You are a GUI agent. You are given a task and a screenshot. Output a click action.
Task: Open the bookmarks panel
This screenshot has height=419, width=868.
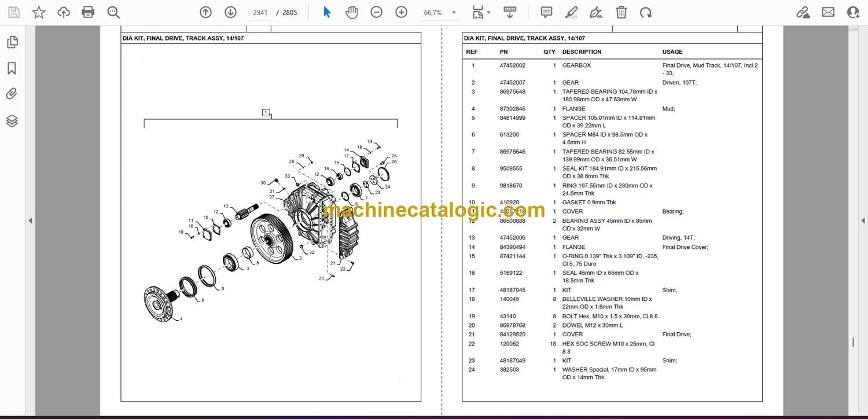coord(12,69)
